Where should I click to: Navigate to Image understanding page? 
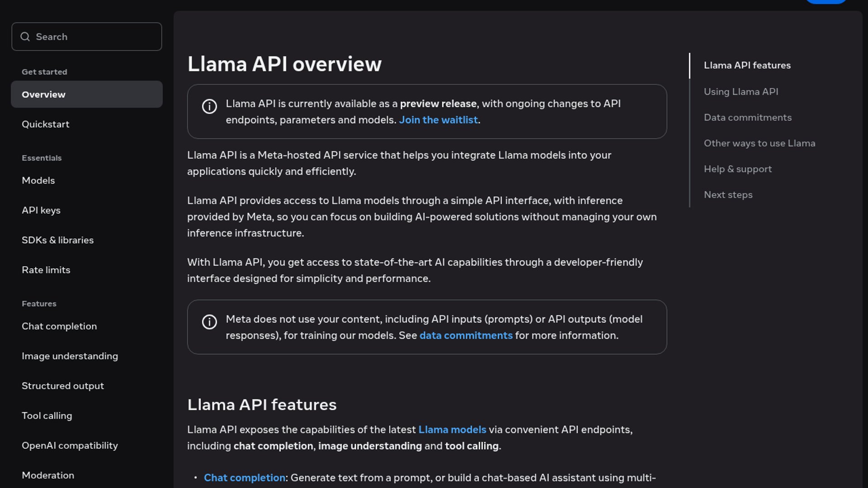pyautogui.click(x=70, y=356)
